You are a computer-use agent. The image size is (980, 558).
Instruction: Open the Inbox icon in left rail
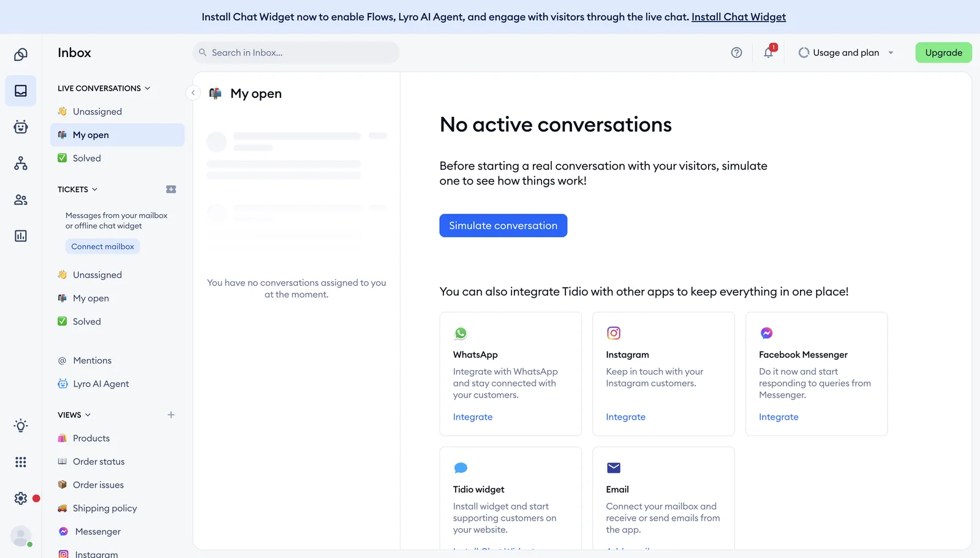pos(21,91)
